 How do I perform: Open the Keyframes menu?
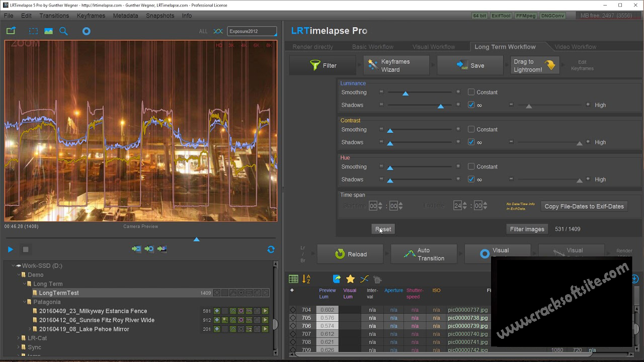91,16
